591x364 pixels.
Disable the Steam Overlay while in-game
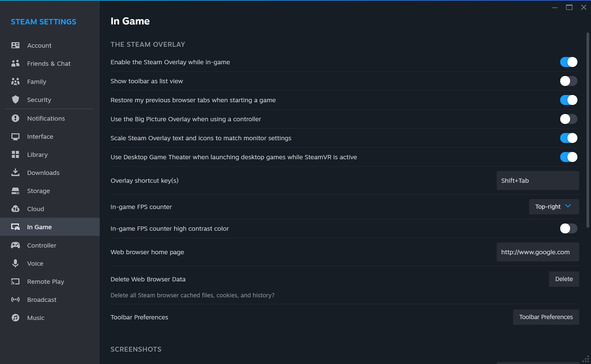(x=569, y=62)
